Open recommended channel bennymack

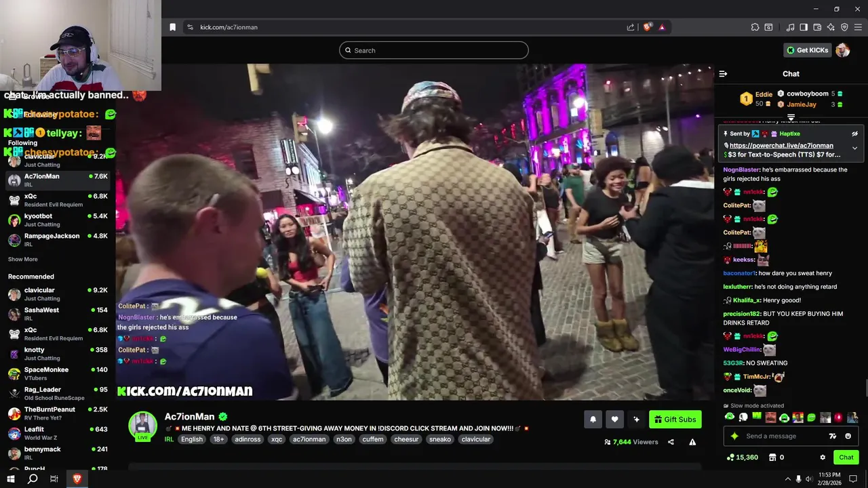click(x=58, y=453)
